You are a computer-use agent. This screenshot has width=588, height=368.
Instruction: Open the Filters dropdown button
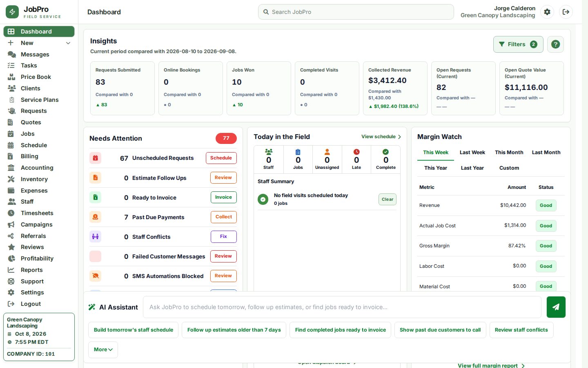[x=518, y=44]
